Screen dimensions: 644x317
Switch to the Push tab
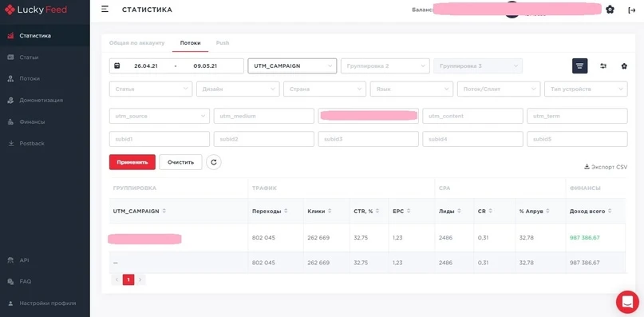point(223,43)
